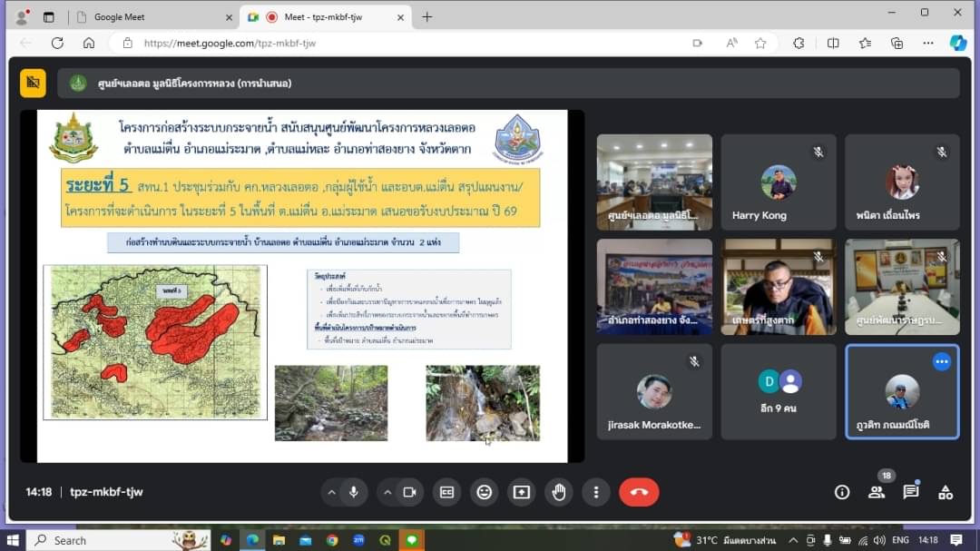Select Harry Kong's participant tile

778,182
